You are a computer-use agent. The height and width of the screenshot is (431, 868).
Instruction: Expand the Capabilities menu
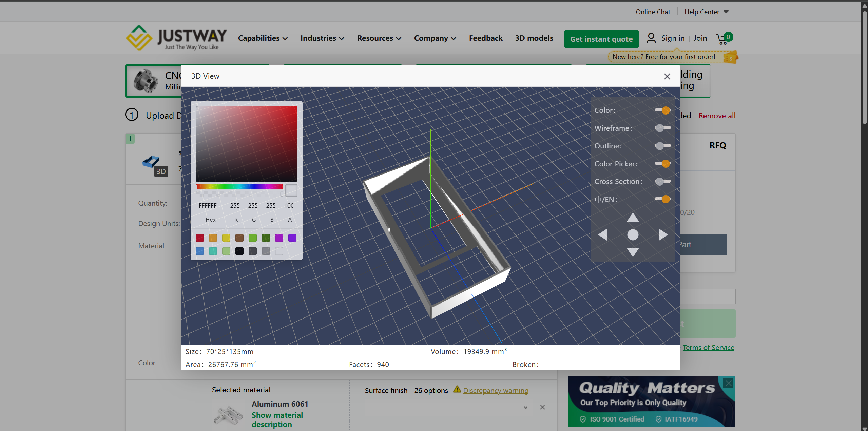point(263,38)
